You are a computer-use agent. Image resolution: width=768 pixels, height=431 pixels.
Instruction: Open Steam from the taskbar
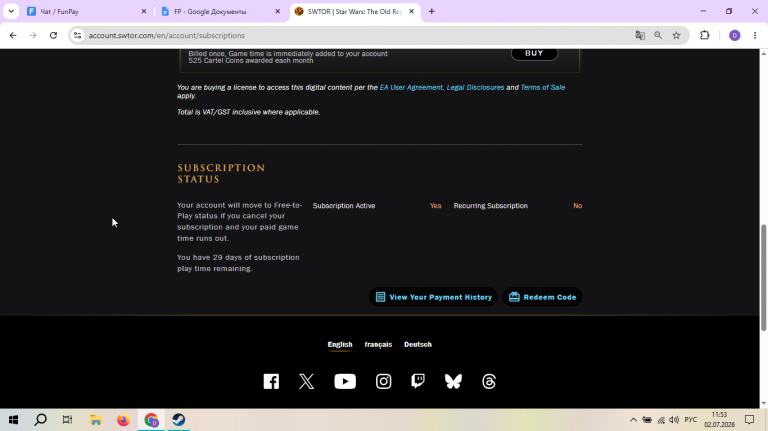[x=179, y=420]
